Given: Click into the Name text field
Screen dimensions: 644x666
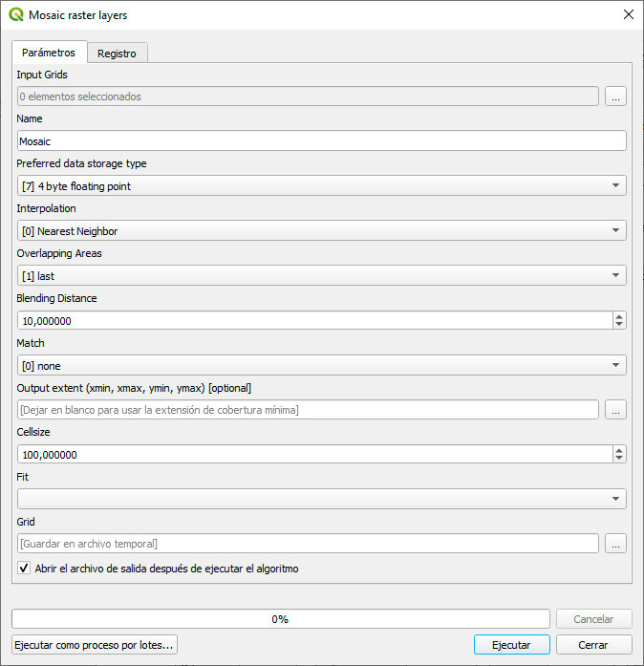Looking at the screenshot, I should point(321,141).
